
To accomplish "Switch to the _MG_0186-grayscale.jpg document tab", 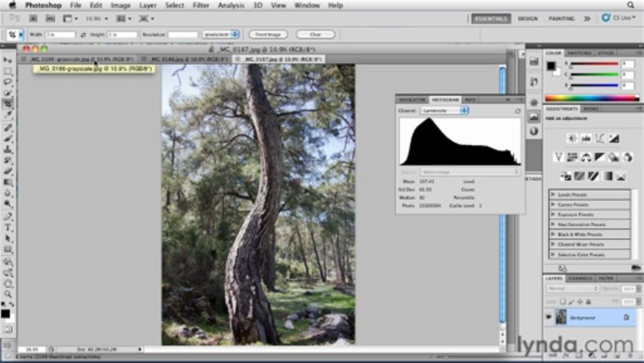I will [76, 59].
